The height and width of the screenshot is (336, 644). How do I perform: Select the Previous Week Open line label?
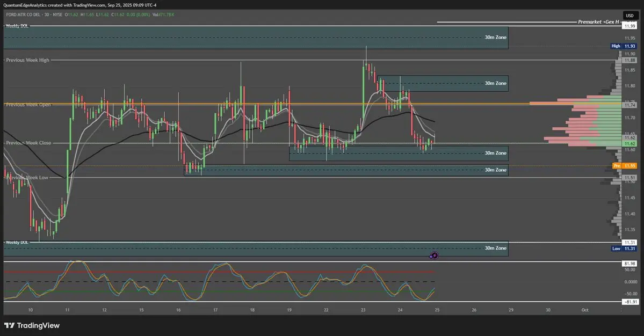(28, 105)
